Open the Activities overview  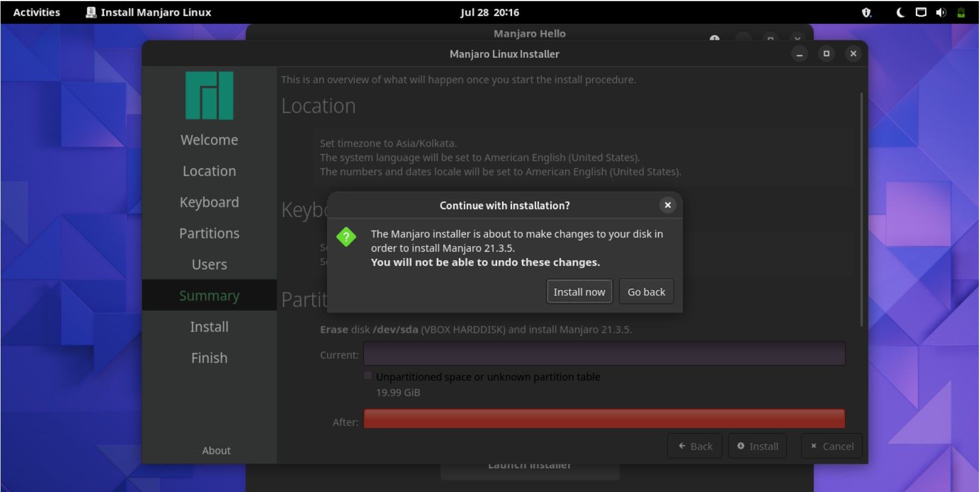pyautogui.click(x=37, y=12)
